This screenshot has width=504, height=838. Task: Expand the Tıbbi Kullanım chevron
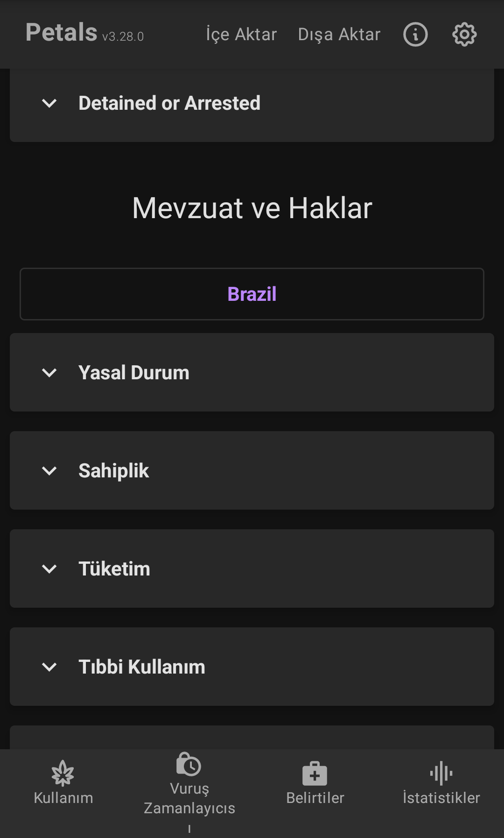point(49,667)
